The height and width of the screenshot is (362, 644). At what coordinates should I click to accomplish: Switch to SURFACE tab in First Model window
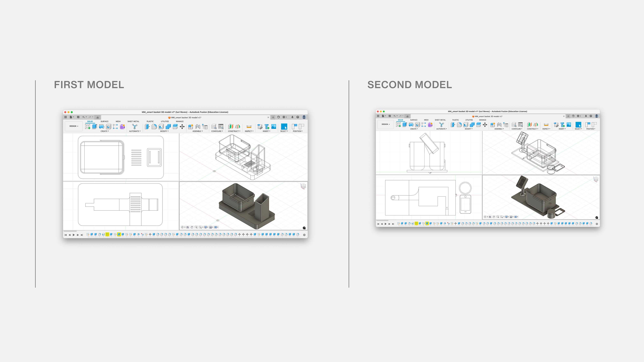click(104, 121)
